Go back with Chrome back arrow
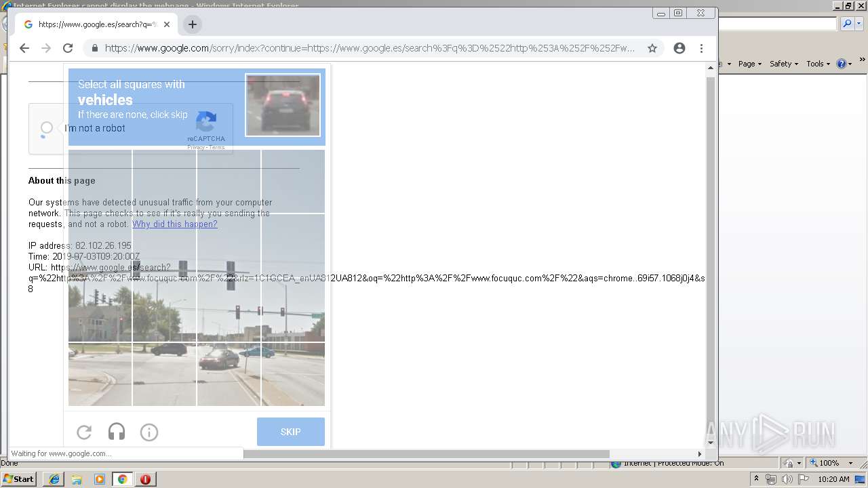 pyautogui.click(x=24, y=48)
